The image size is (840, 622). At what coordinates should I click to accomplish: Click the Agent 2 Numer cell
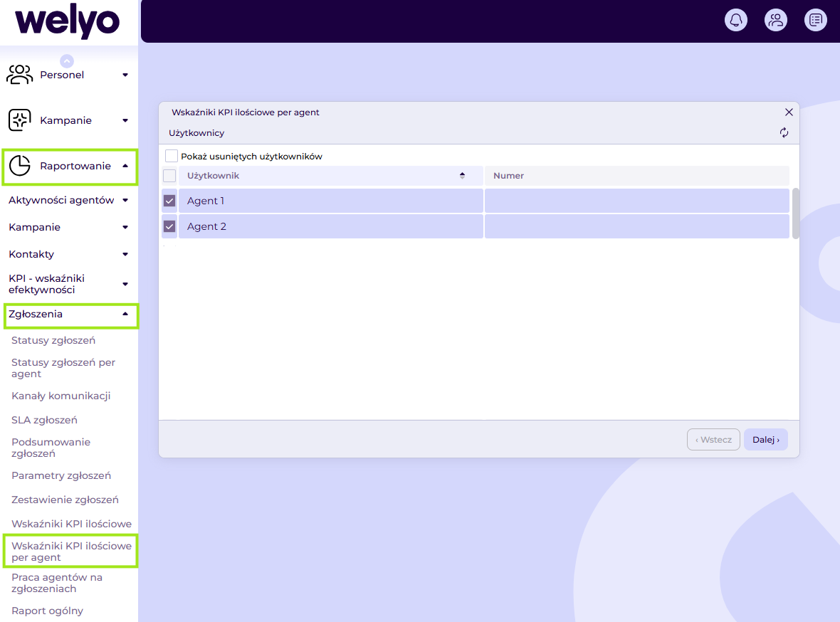click(637, 226)
